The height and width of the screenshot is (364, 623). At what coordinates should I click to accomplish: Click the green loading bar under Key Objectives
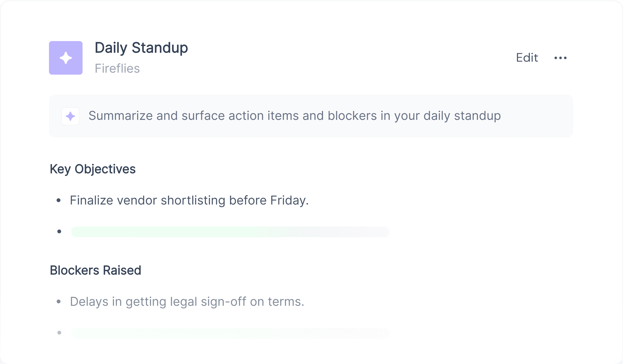pyautogui.click(x=230, y=232)
